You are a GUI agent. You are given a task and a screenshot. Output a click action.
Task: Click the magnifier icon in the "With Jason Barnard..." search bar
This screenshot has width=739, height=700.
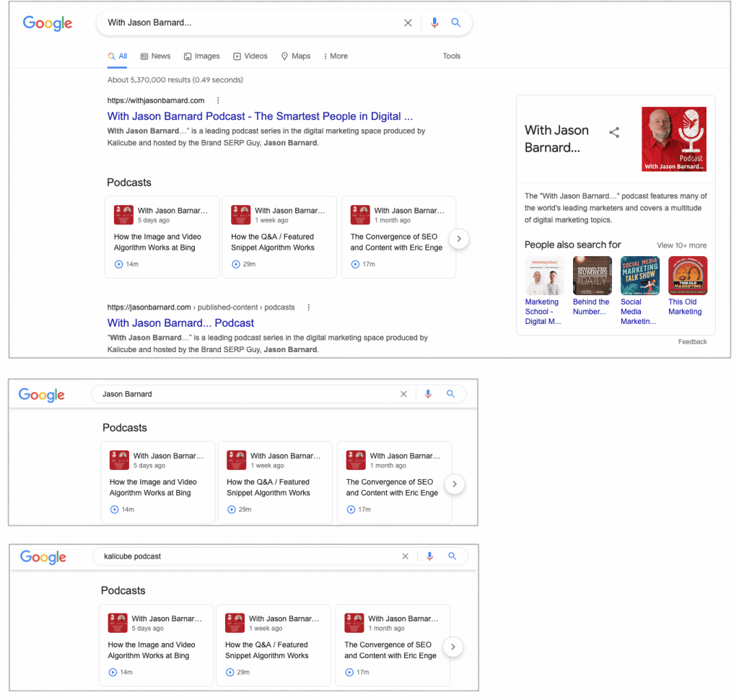click(456, 22)
